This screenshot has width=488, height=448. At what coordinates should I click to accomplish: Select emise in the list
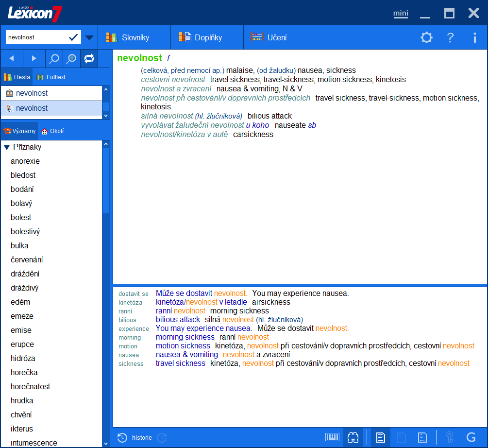point(21,330)
